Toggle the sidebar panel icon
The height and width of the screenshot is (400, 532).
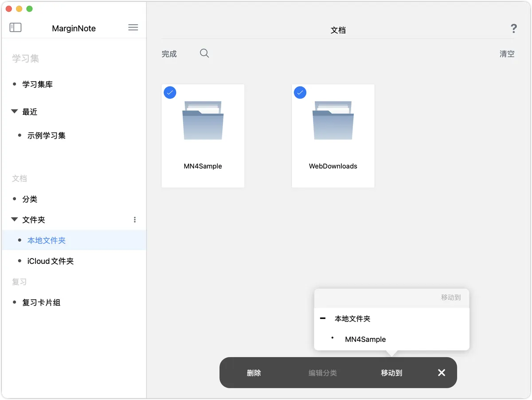tap(16, 27)
